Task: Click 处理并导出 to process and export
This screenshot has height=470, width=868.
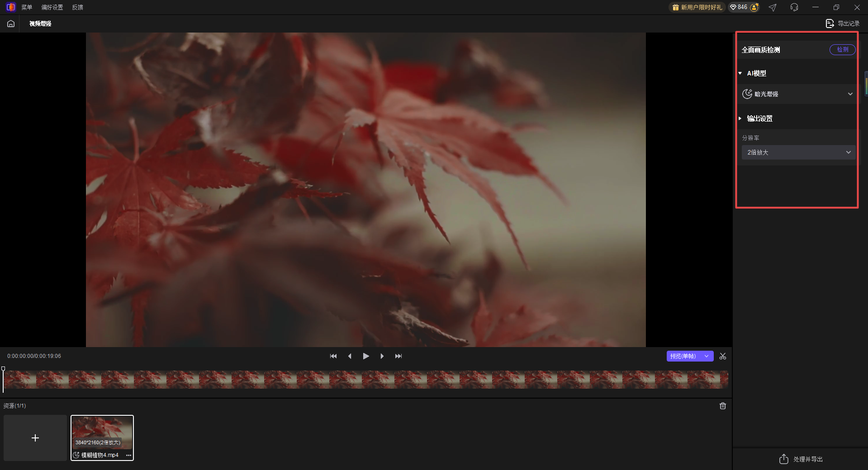Action: pyautogui.click(x=801, y=459)
